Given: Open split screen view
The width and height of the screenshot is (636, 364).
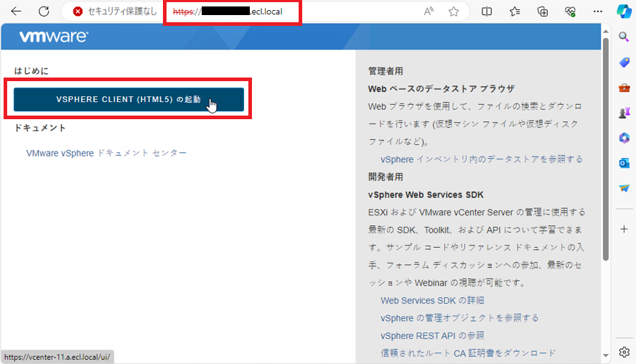Looking at the screenshot, I should (487, 11).
